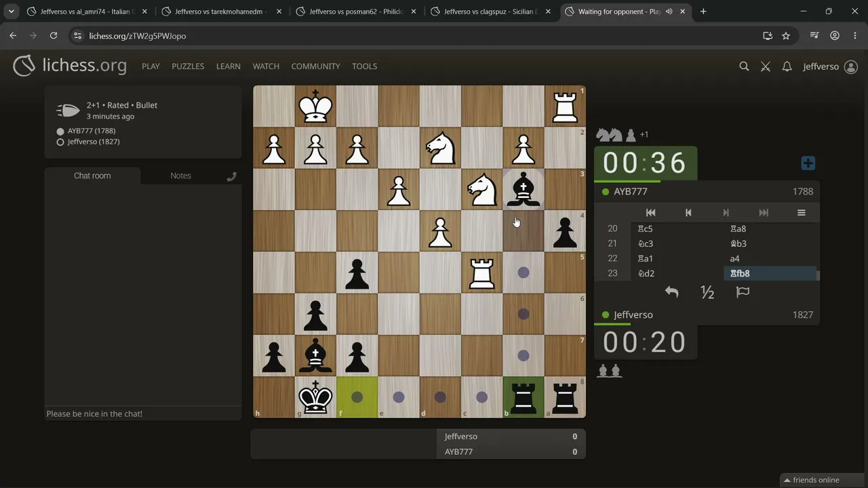Switch to the Notes tab

[x=180, y=176]
